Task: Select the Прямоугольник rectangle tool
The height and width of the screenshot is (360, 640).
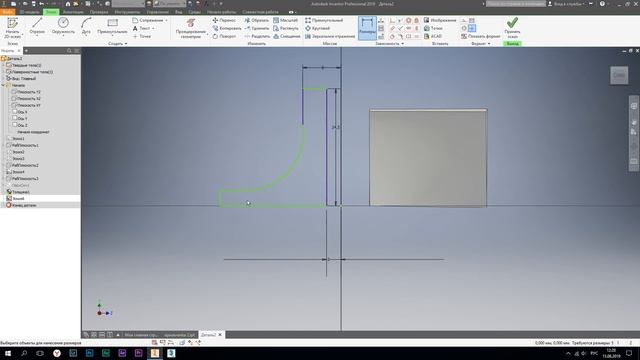Action: 112,27
